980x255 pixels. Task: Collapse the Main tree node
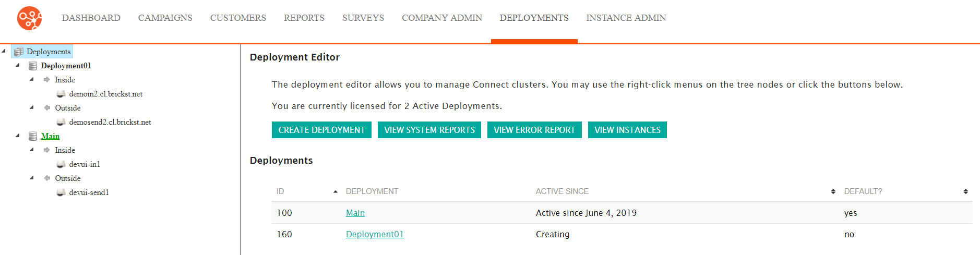click(x=18, y=136)
